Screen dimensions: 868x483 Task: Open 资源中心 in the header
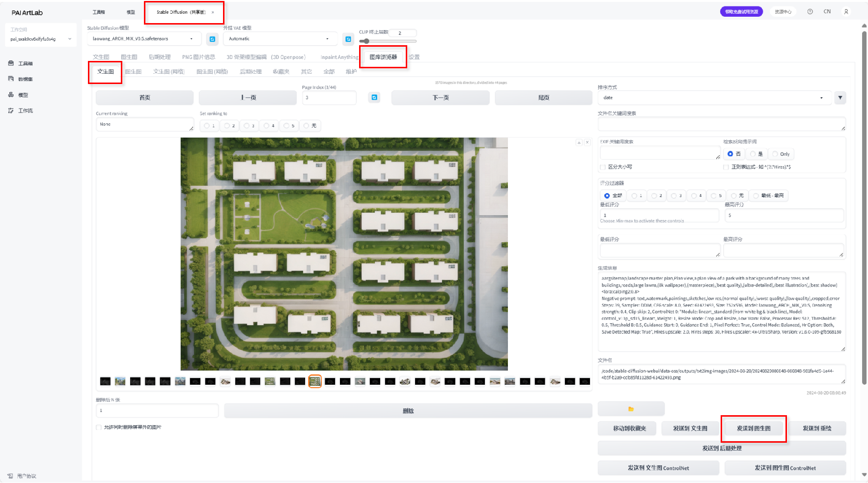pyautogui.click(x=783, y=12)
